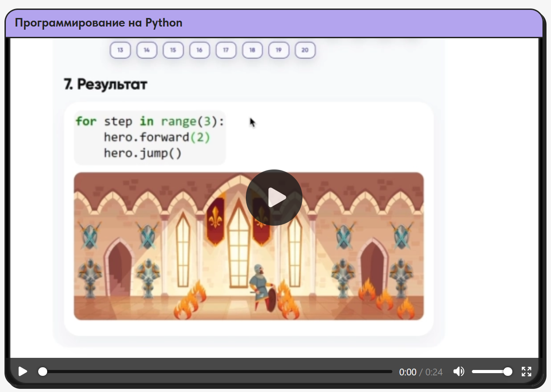Click the Python for-loop code snippet
551x392 pixels.
(x=150, y=137)
